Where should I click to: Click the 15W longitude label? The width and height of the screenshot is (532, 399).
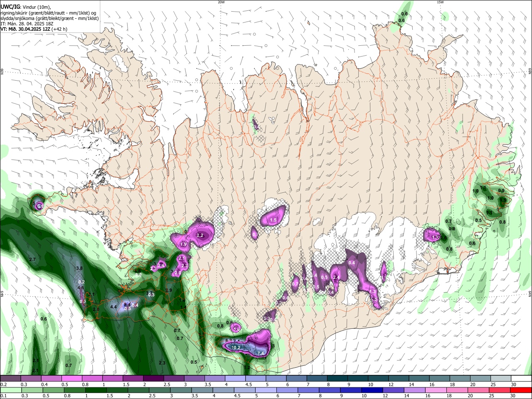coord(440,2)
